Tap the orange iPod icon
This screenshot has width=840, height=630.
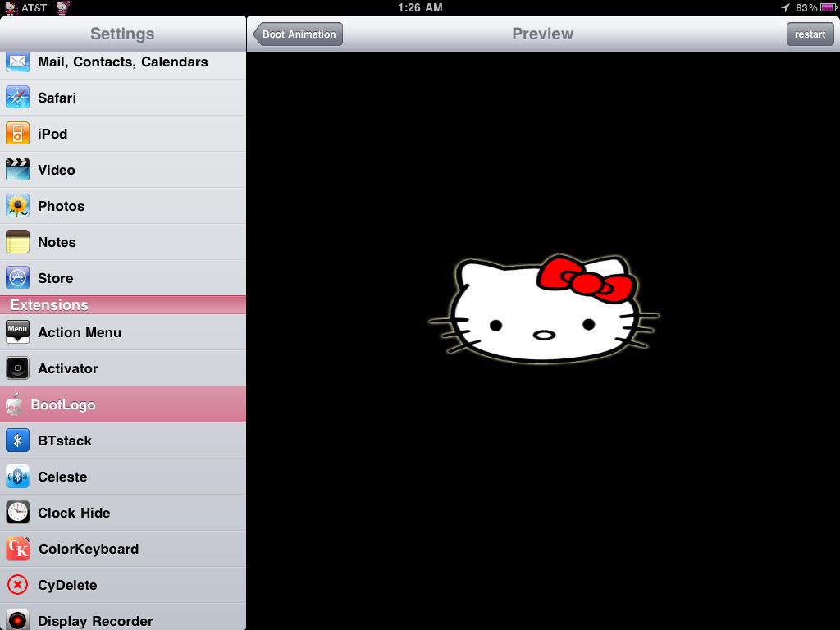[x=18, y=134]
